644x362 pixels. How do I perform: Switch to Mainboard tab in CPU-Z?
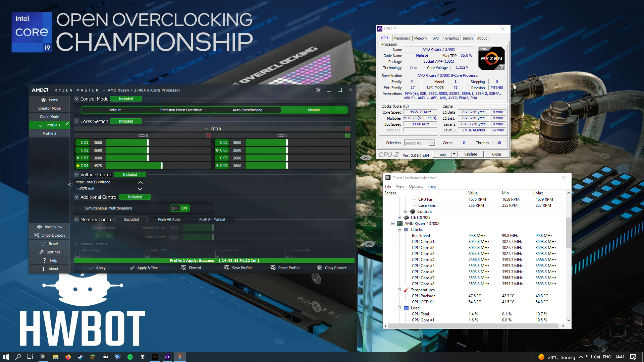coord(402,38)
